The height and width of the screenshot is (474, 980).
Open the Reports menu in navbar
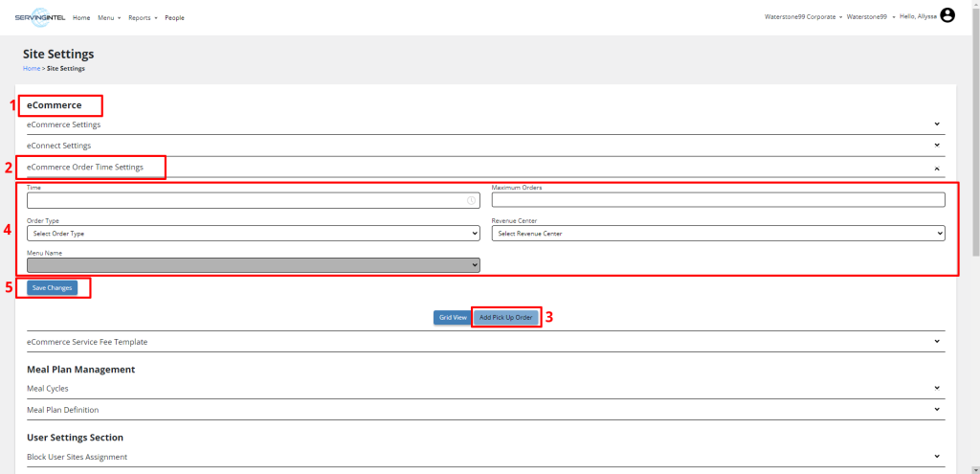pyautogui.click(x=143, y=17)
